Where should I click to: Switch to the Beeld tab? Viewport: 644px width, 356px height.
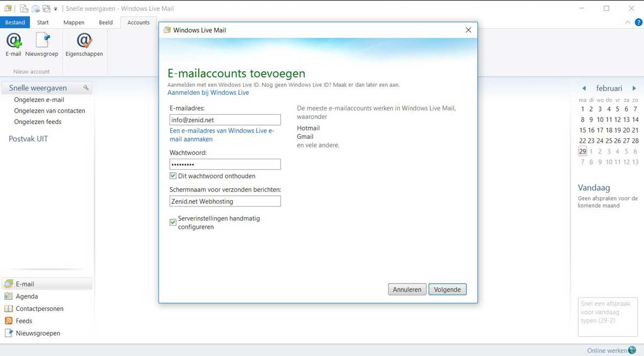tap(106, 23)
